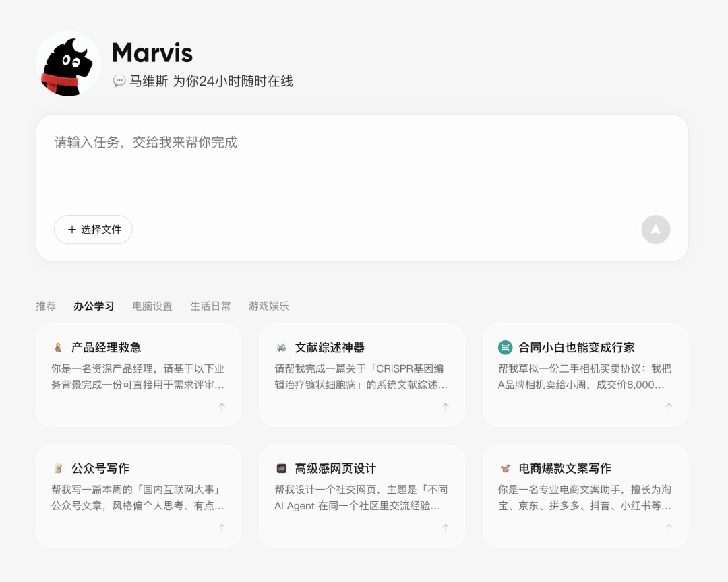Screen dimensions: 728x582
Task: Switch to the 生活日常 tab
Action: coord(210,306)
